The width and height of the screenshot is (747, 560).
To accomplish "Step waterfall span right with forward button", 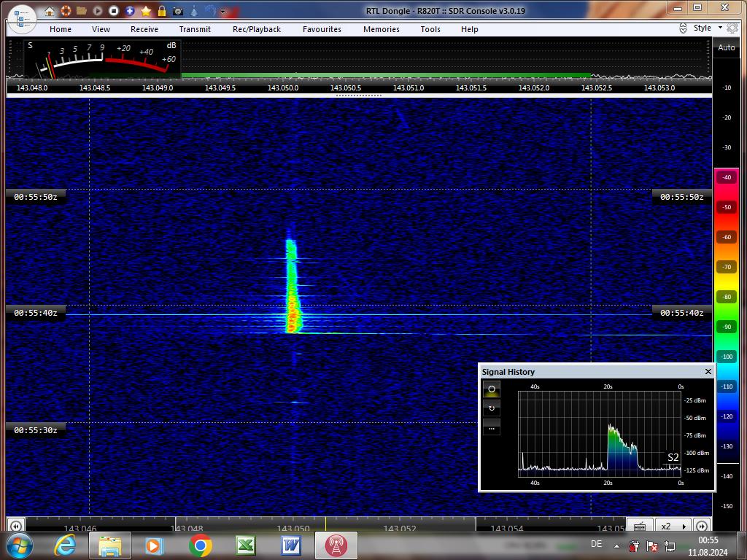I will tap(702, 526).
